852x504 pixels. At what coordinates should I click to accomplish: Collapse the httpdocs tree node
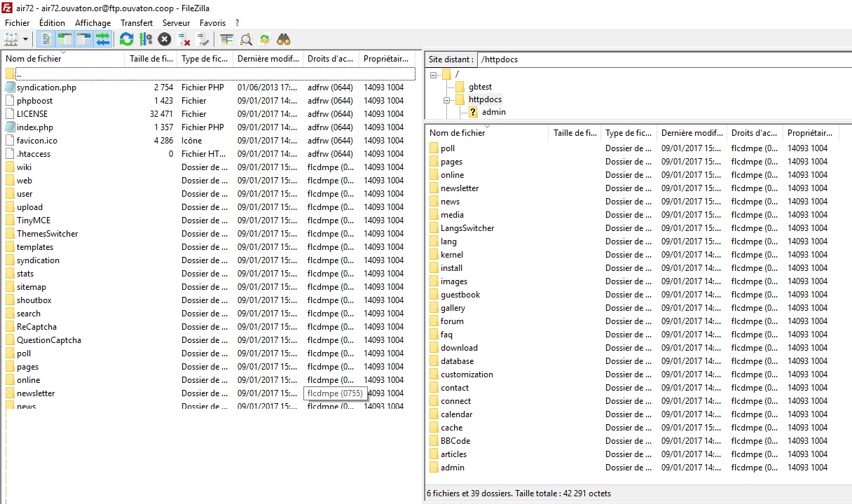[x=446, y=100]
